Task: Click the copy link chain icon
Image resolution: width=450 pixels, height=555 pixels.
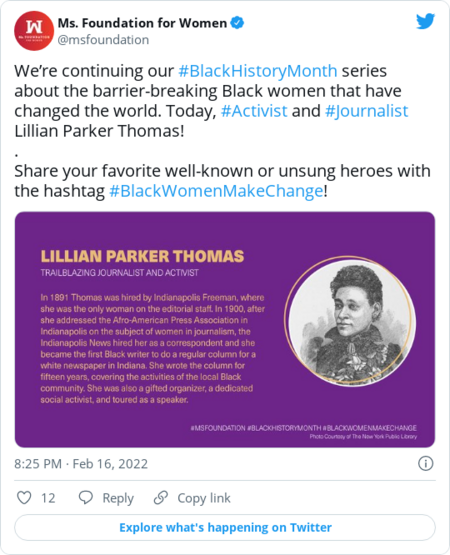Action: pyautogui.click(x=161, y=498)
